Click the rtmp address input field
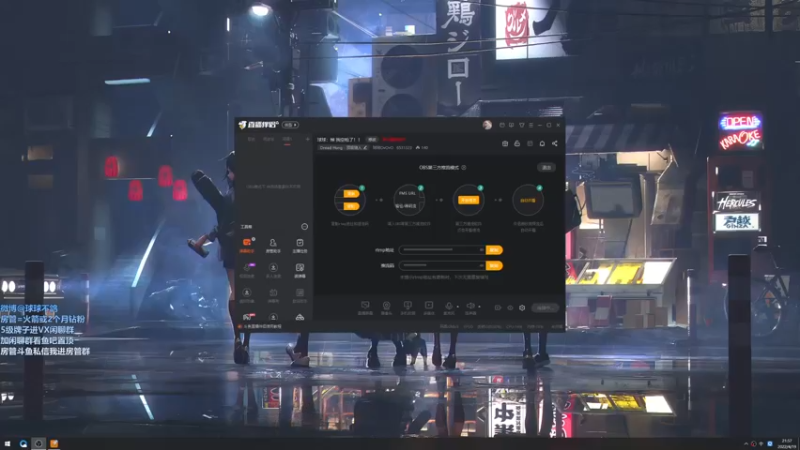The height and width of the screenshot is (450, 800). coord(442,250)
